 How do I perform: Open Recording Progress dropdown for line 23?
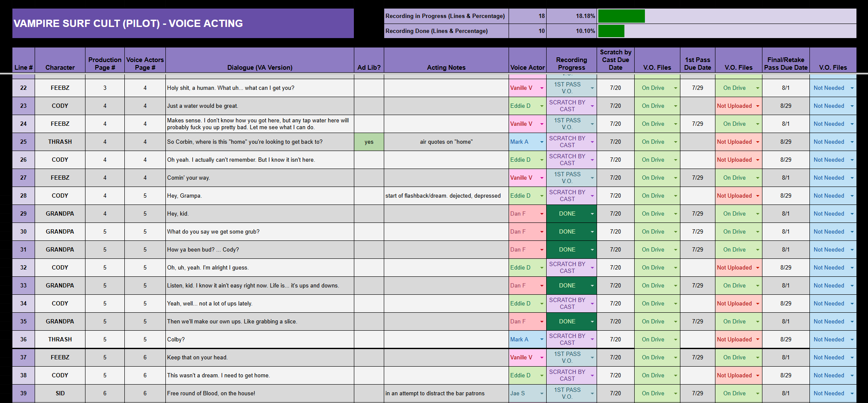pos(592,106)
